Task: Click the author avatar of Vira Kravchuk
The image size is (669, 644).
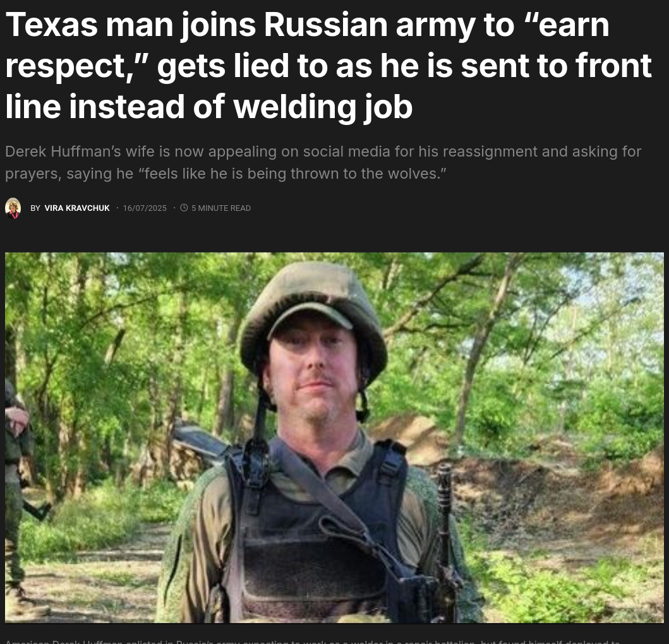Action: [x=13, y=208]
